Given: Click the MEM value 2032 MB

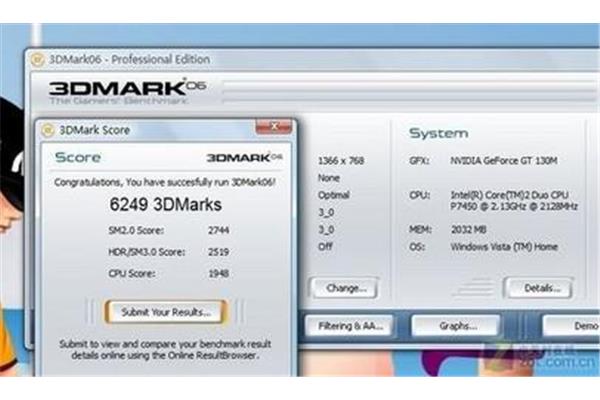Looking at the screenshot, I should click(468, 230).
